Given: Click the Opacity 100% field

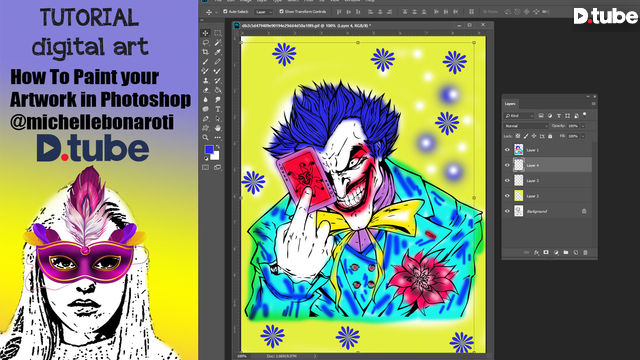Looking at the screenshot, I should (573, 126).
